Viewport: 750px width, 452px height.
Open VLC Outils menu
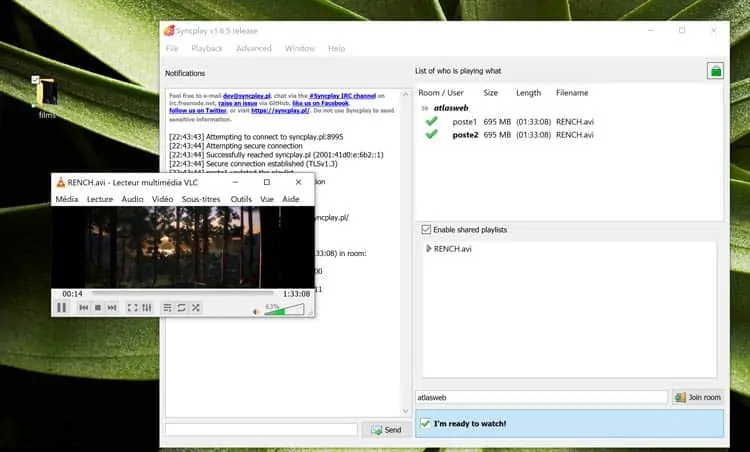pyautogui.click(x=241, y=199)
